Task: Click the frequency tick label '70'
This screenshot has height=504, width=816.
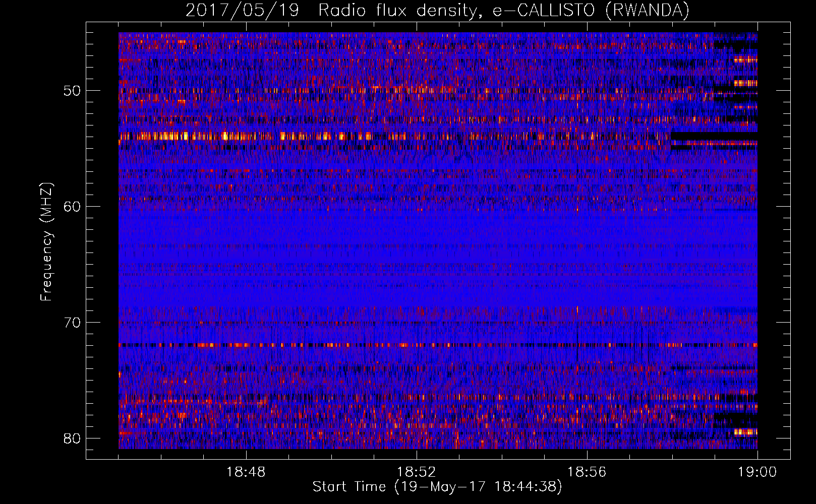Action: pyautogui.click(x=72, y=323)
